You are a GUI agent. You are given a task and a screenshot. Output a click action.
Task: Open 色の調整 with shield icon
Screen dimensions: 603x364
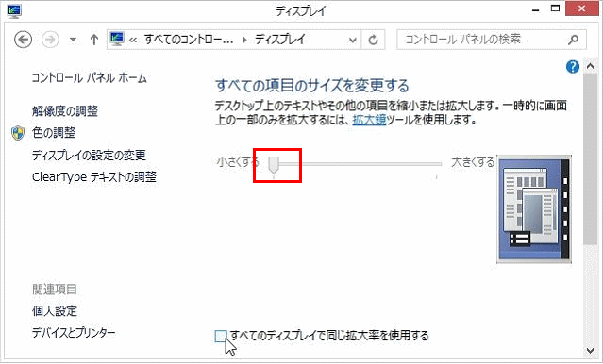click(x=54, y=133)
